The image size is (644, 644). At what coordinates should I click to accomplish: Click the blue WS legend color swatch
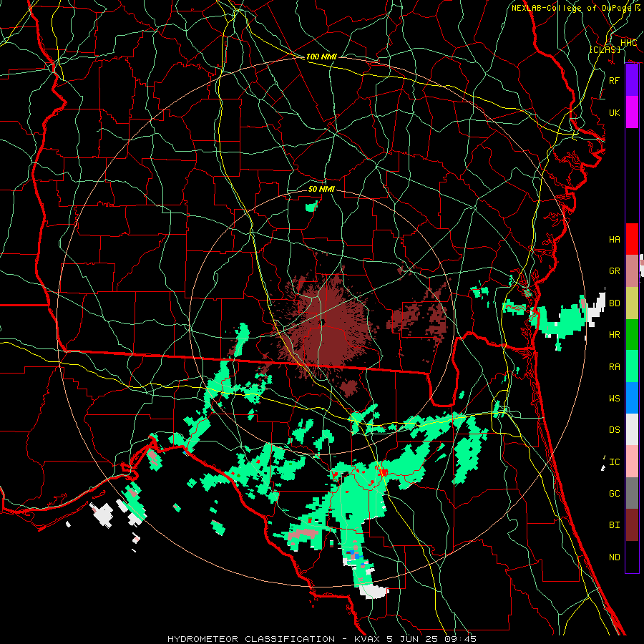(x=632, y=398)
